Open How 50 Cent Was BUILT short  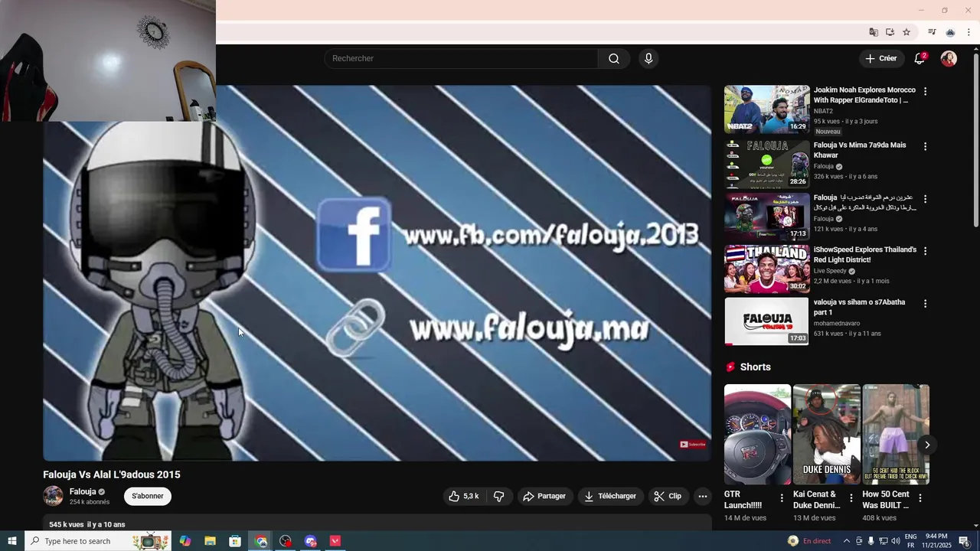tap(896, 435)
